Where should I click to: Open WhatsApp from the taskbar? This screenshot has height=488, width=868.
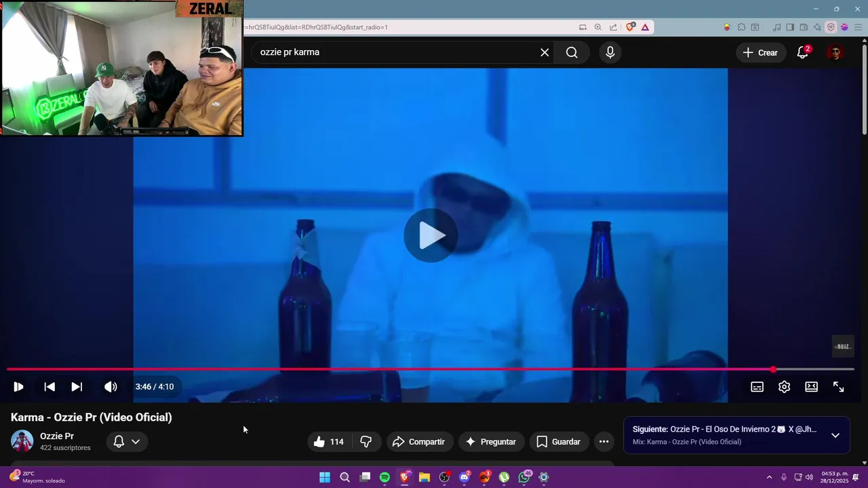[524, 477]
